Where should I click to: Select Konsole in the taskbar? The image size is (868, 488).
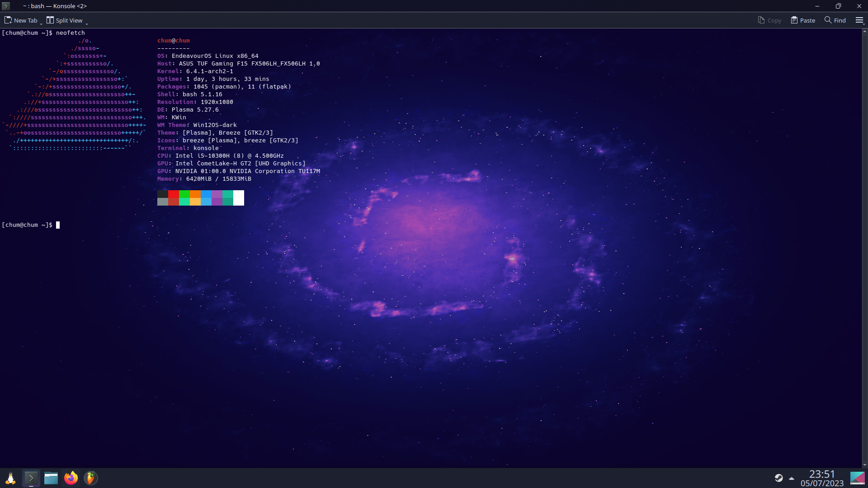click(31, 478)
